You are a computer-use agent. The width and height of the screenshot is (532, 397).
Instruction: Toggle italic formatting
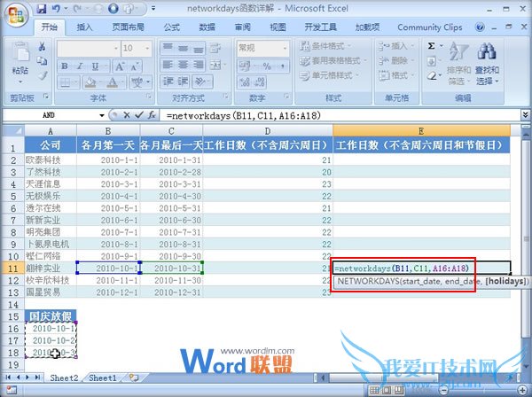(x=80, y=66)
